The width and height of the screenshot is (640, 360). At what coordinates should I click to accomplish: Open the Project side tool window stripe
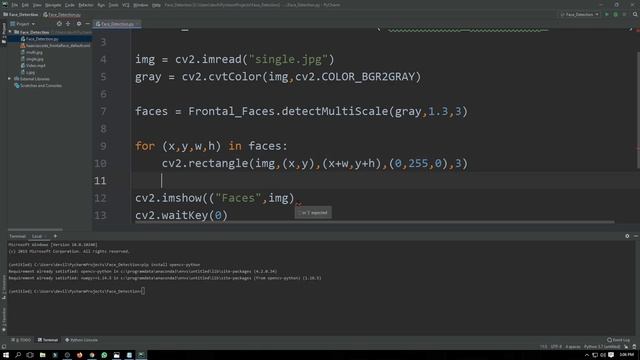pyautogui.click(x=4, y=33)
